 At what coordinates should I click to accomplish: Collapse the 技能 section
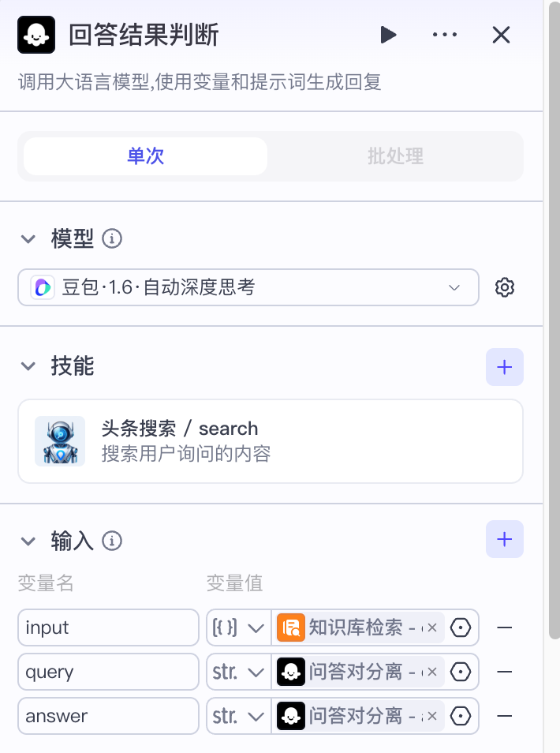click(x=28, y=366)
